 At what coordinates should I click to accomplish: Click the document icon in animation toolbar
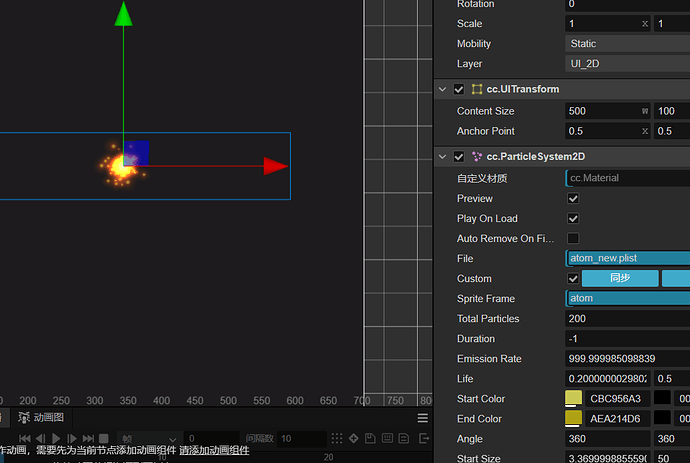[x=404, y=438]
